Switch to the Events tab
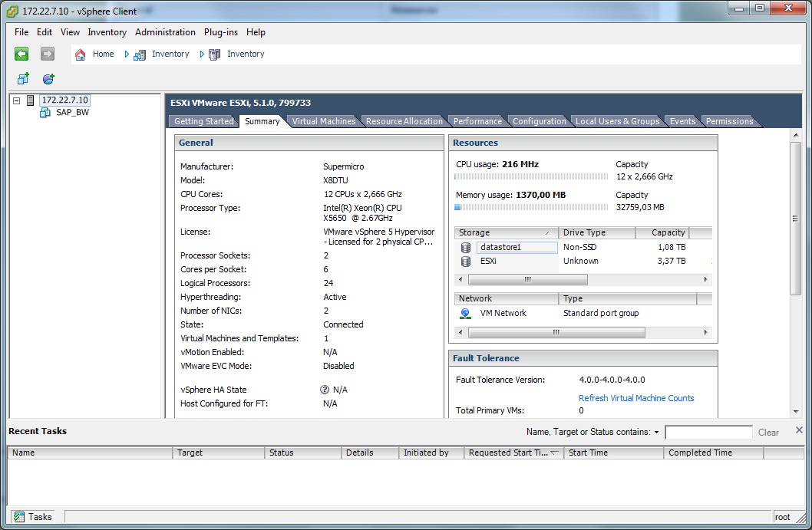Screen dimensions: 812x530 click(x=682, y=121)
